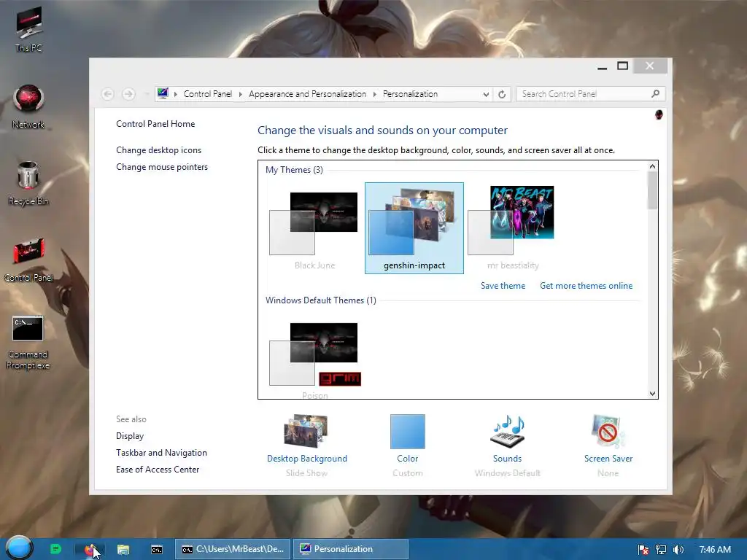Click the search magnifier icon

[656, 94]
